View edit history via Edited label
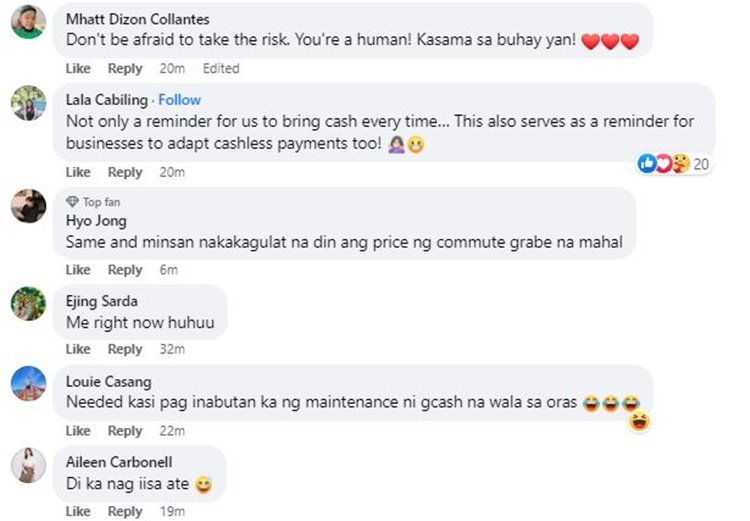Viewport: 750px width, 521px height. pos(221,68)
